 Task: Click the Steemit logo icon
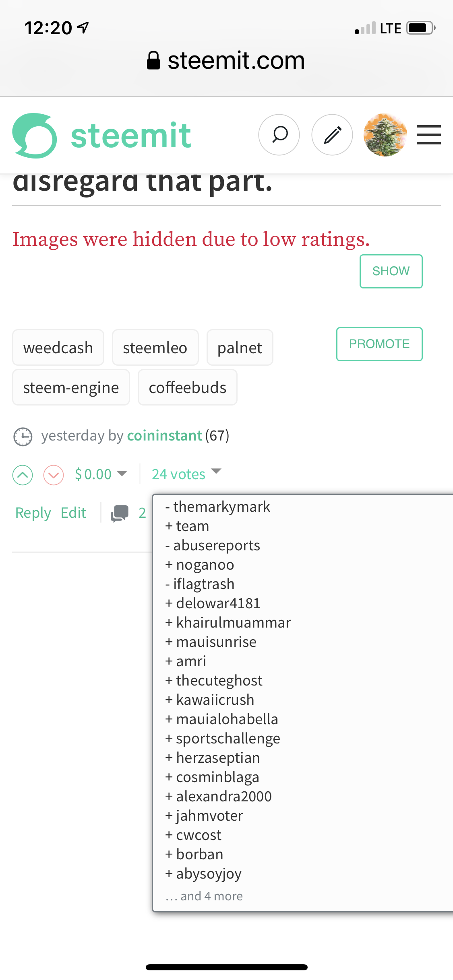pos(35,136)
